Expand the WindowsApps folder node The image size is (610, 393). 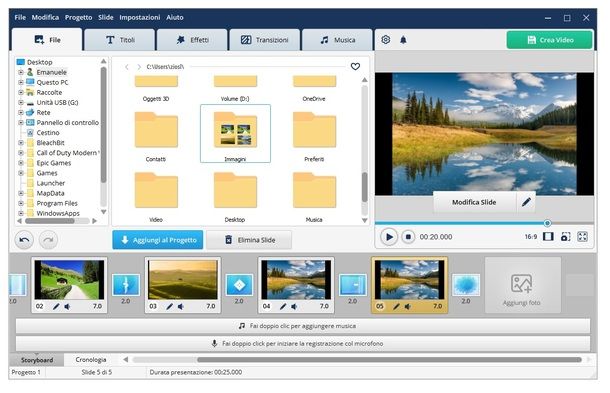tap(21, 213)
